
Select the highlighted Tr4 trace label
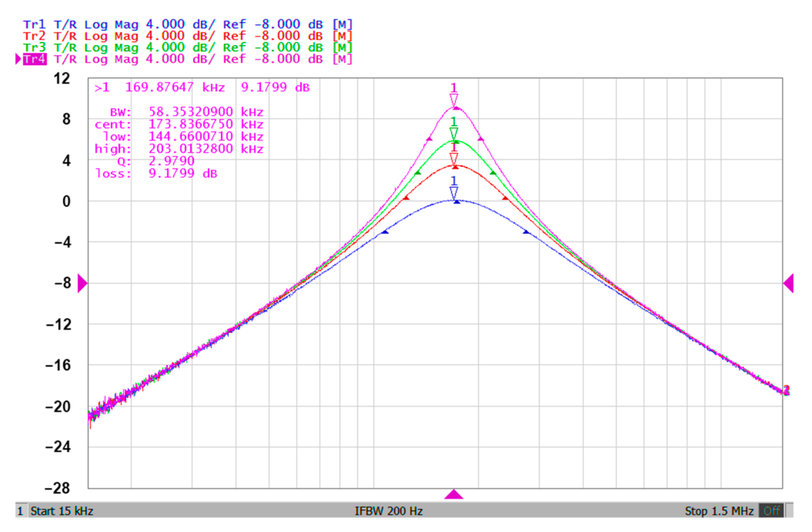click(34, 59)
